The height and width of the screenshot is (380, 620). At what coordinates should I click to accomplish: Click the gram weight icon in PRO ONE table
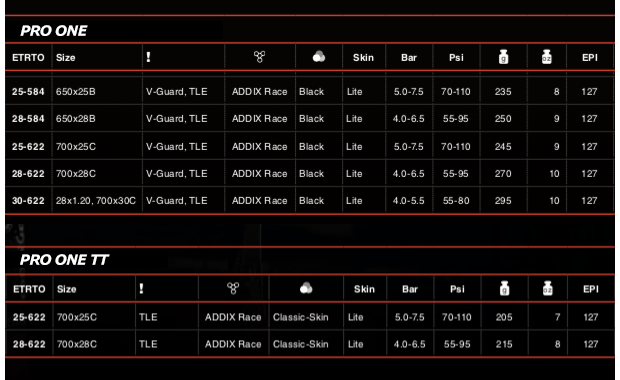503,57
